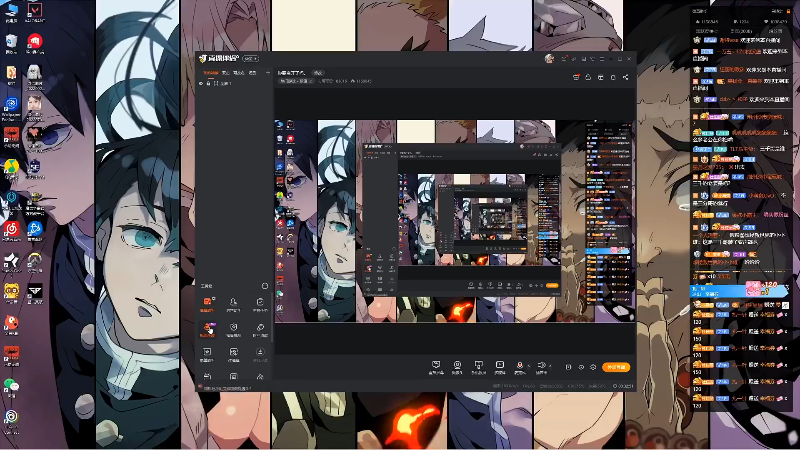
Task: Open the clipboard checkmark toolbox tool
Action: tap(260, 304)
